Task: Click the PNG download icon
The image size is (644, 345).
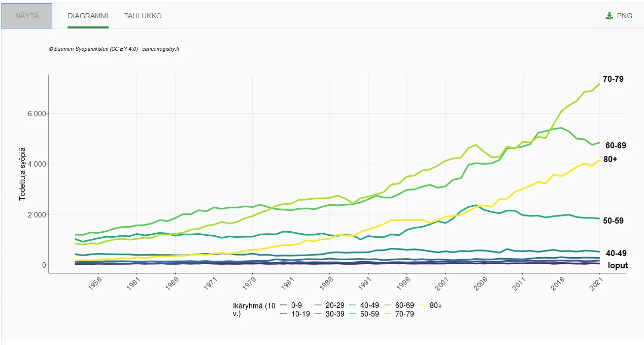Action: tap(609, 16)
